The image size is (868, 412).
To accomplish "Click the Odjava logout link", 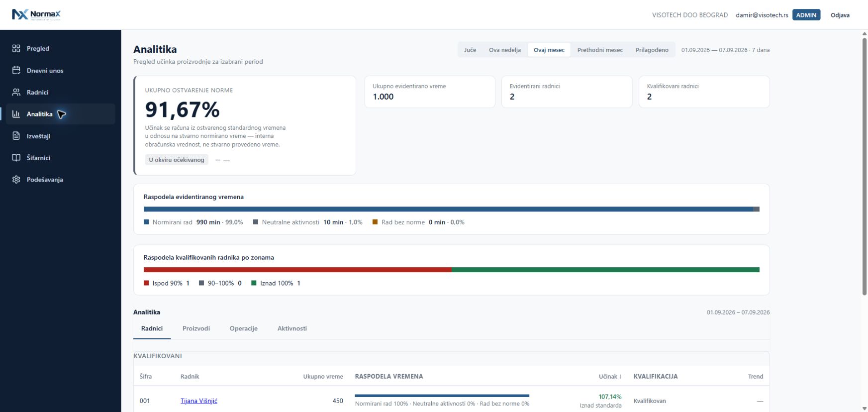I will [x=840, y=15].
